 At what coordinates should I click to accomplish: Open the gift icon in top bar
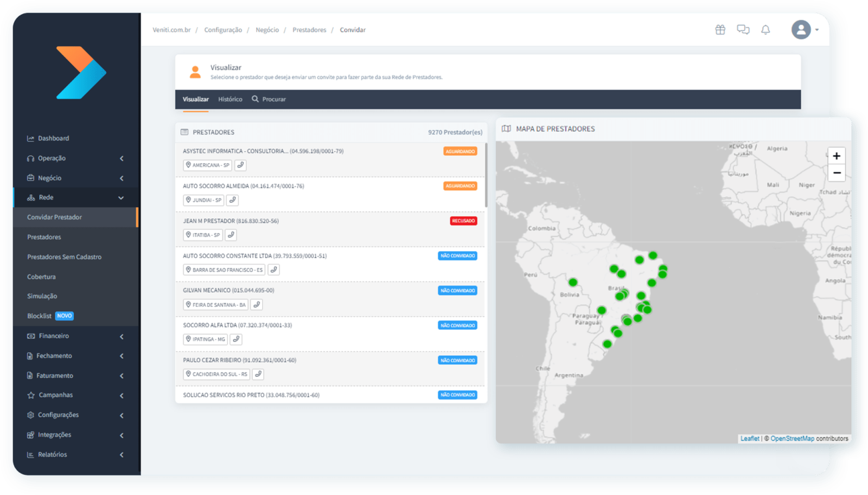tap(720, 30)
